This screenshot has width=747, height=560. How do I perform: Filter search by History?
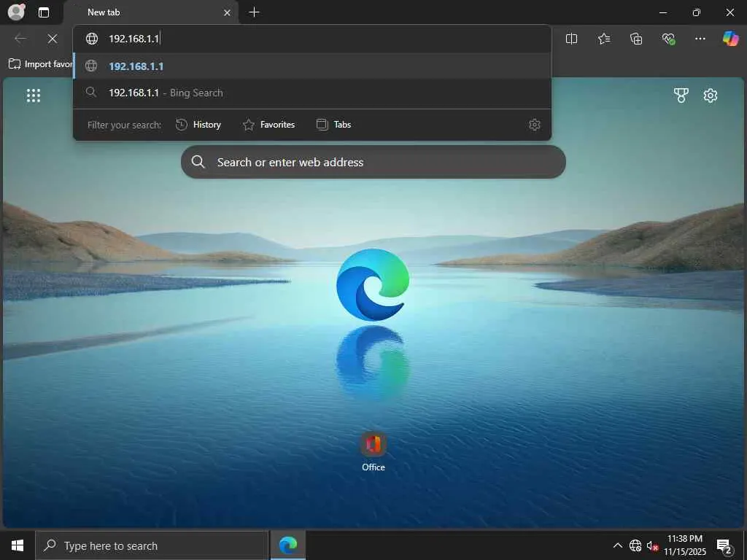[x=198, y=125]
